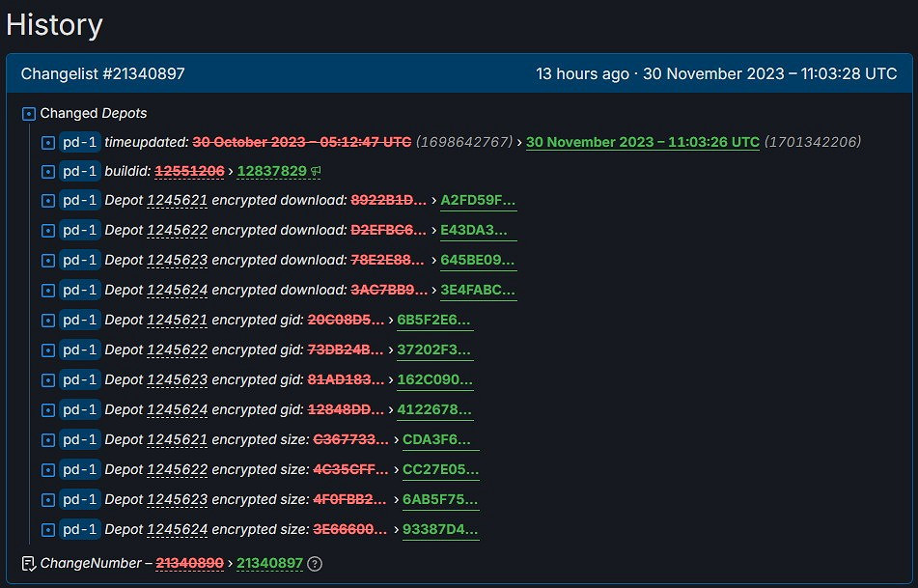Image resolution: width=918 pixels, height=588 pixels.
Task: Toggle the Depot 1245621 encrypted gid row marker
Action: pyautogui.click(x=47, y=320)
